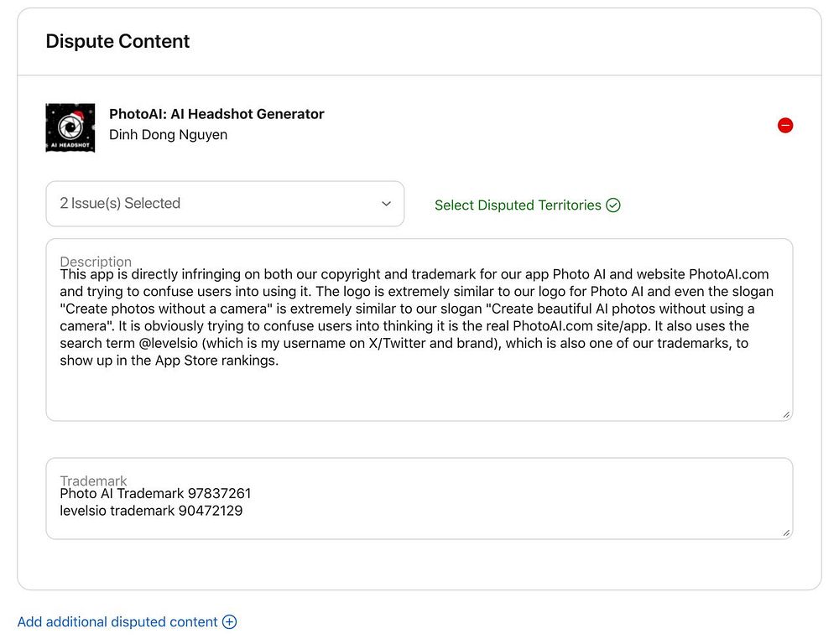The image size is (839, 644).
Task: Click the "Trademark" field label
Action: 93,480
